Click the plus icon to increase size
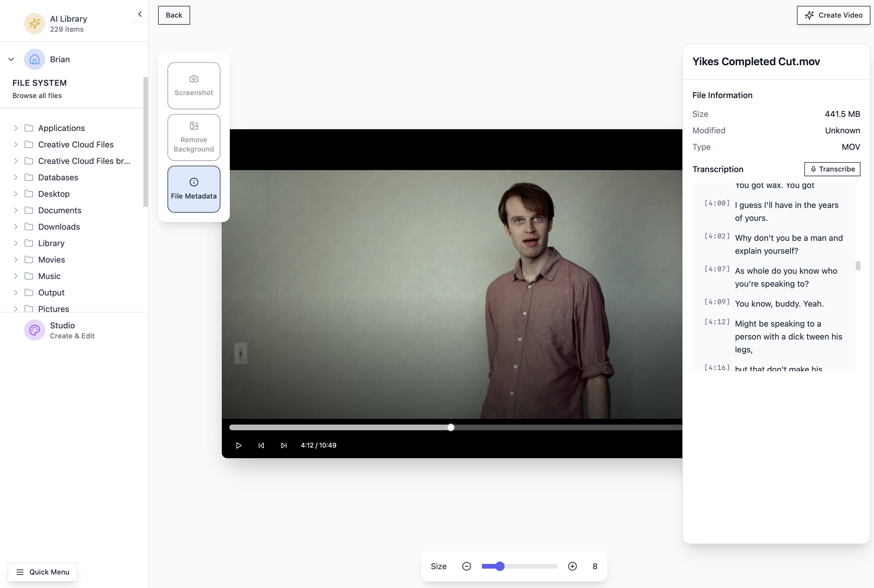 (572, 566)
